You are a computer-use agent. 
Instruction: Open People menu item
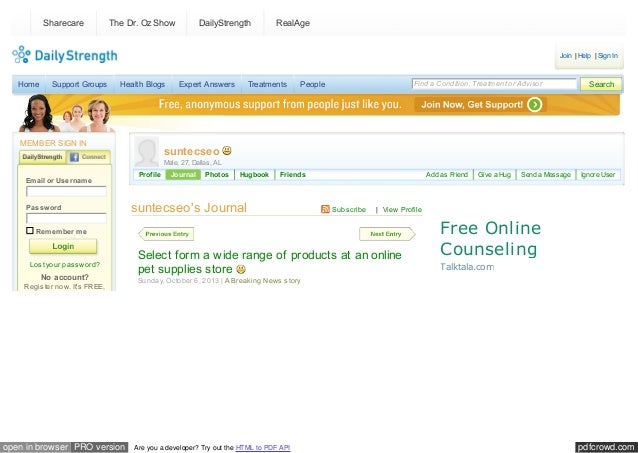[312, 84]
